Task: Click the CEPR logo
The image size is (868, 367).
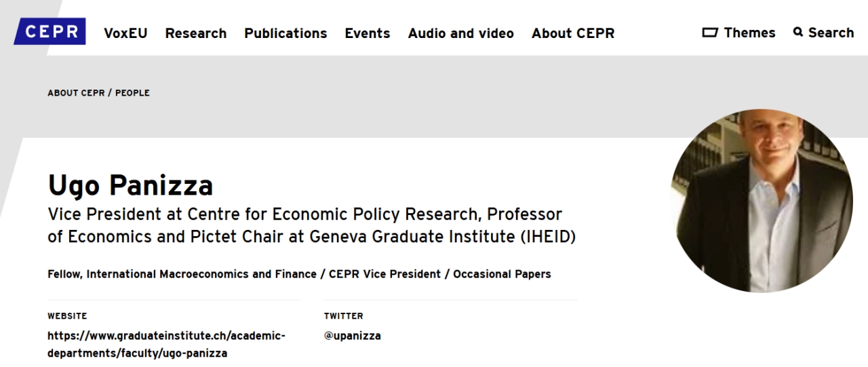Action: click(x=51, y=32)
